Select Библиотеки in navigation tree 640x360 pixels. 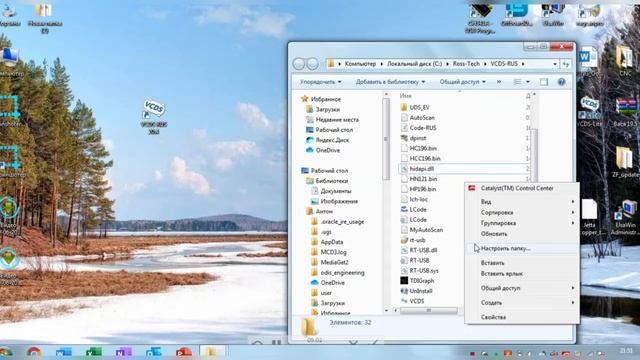pos(331,181)
